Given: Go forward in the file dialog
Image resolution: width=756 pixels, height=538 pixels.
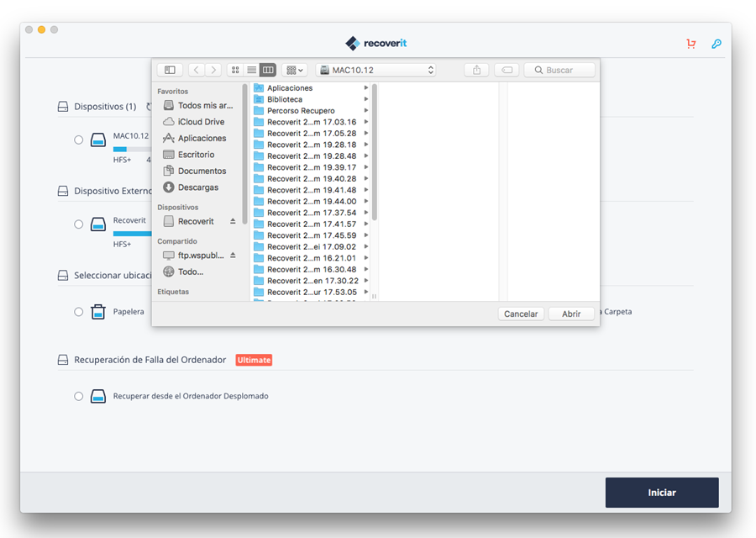Looking at the screenshot, I should pos(213,70).
